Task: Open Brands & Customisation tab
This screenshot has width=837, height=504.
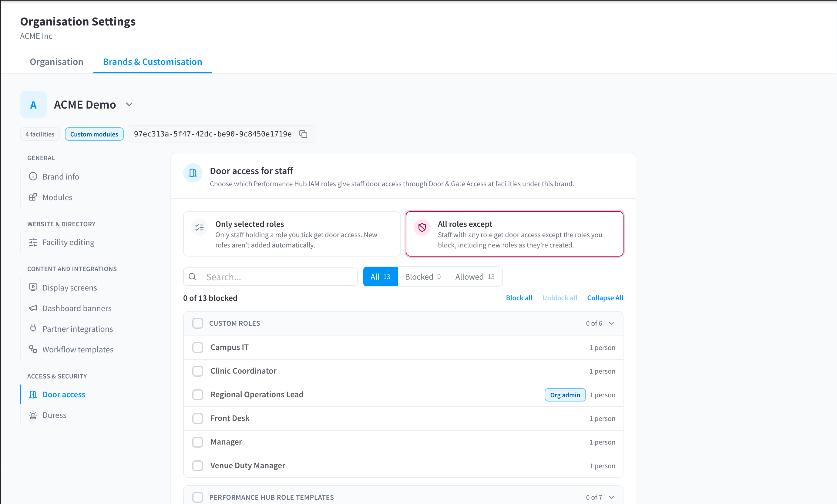Action: pyautogui.click(x=153, y=62)
